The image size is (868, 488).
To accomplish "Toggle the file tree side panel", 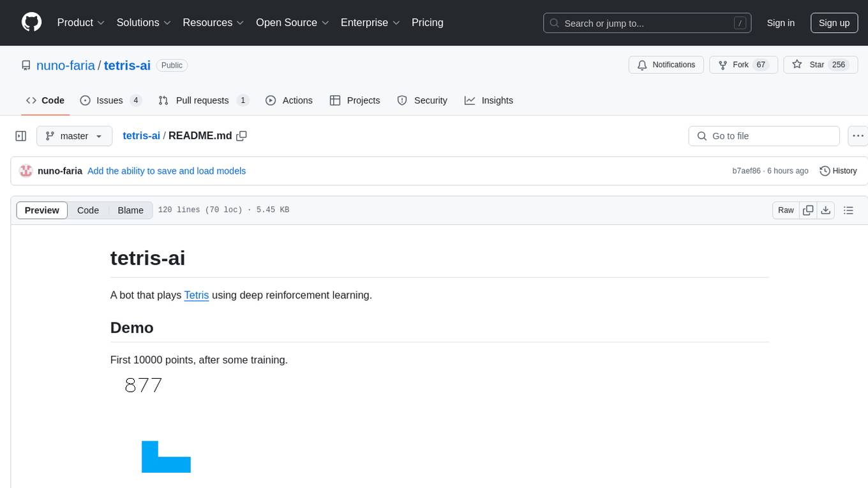I will point(21,136).
